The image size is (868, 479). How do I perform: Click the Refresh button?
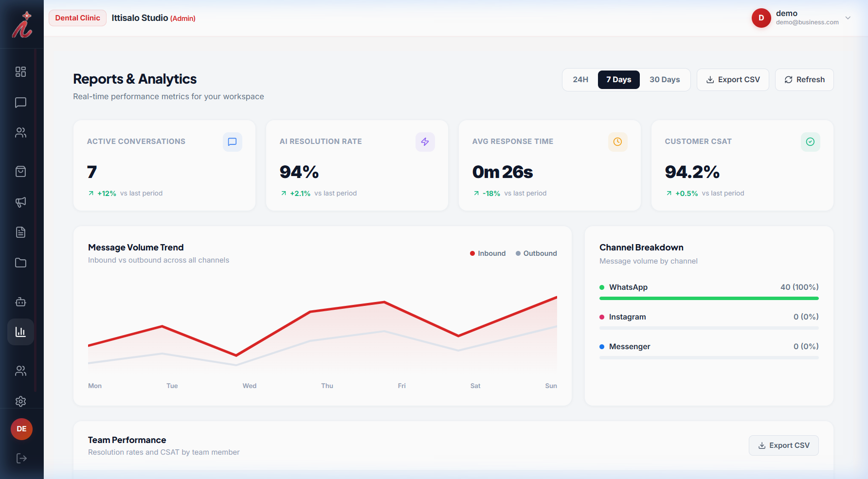(804, 80)
